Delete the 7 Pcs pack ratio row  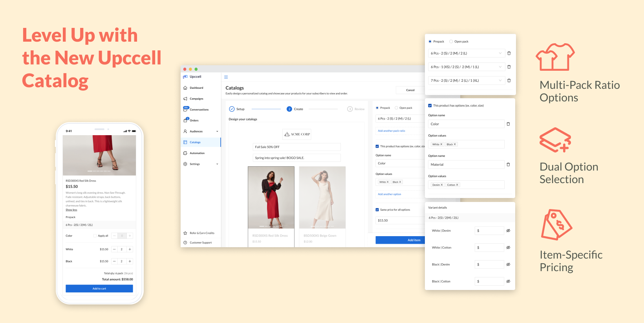[509, 81]
